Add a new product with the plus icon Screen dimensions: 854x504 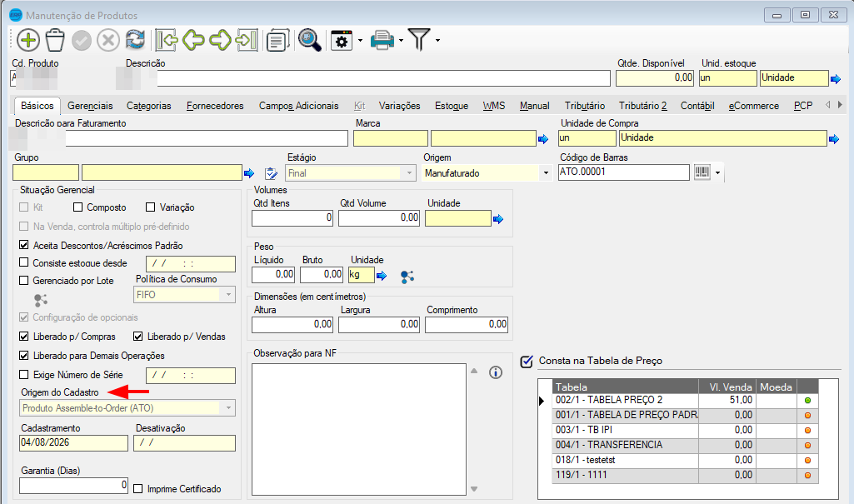click(28, 40)
